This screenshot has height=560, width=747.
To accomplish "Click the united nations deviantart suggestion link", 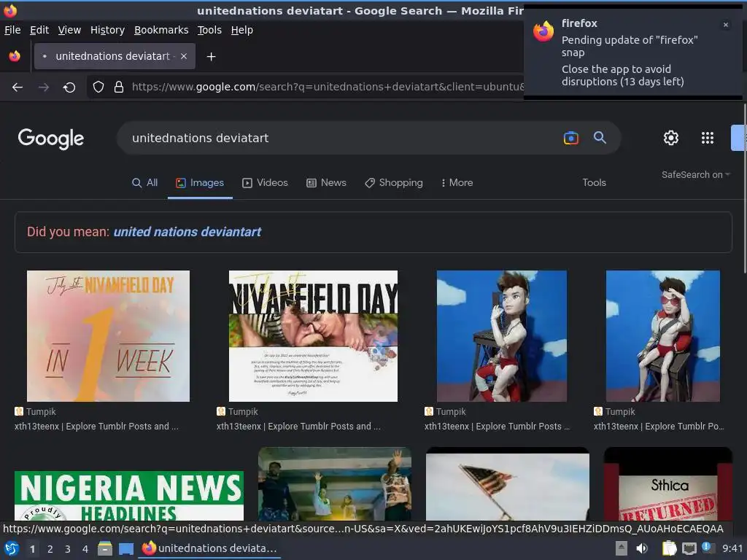I will tap(187, 232).
